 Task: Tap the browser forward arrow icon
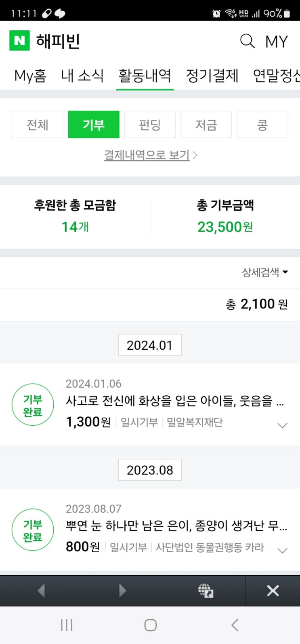pos(122,591)
